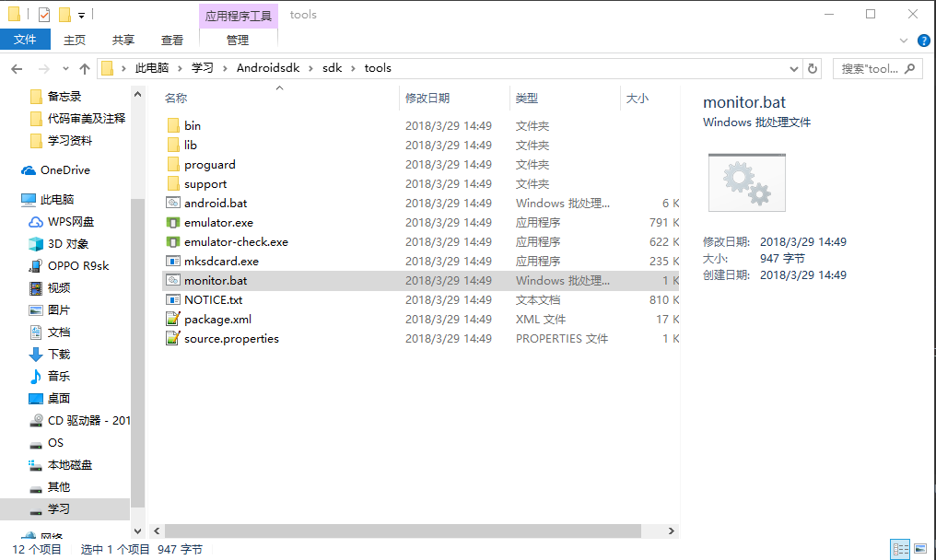Viewport: 936px width, 560px height.
Task: Click the Up one level arrow
Action: 85,68
